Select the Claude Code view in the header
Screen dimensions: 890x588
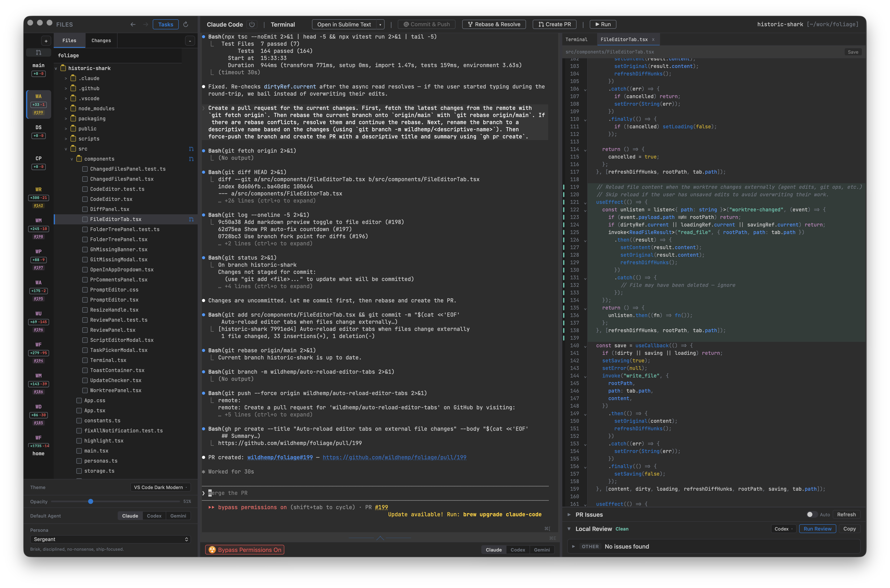225,24
